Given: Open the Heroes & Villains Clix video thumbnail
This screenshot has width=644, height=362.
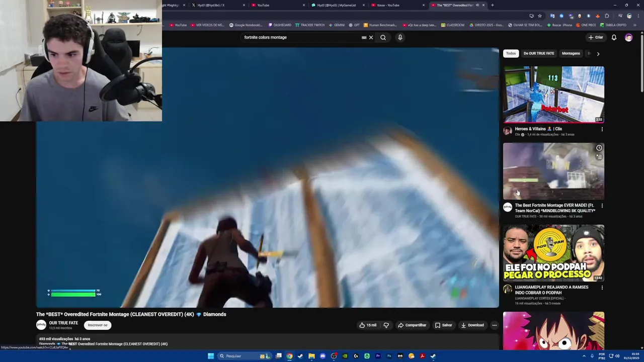Looking at the screenshot, I should pos(553,95).
